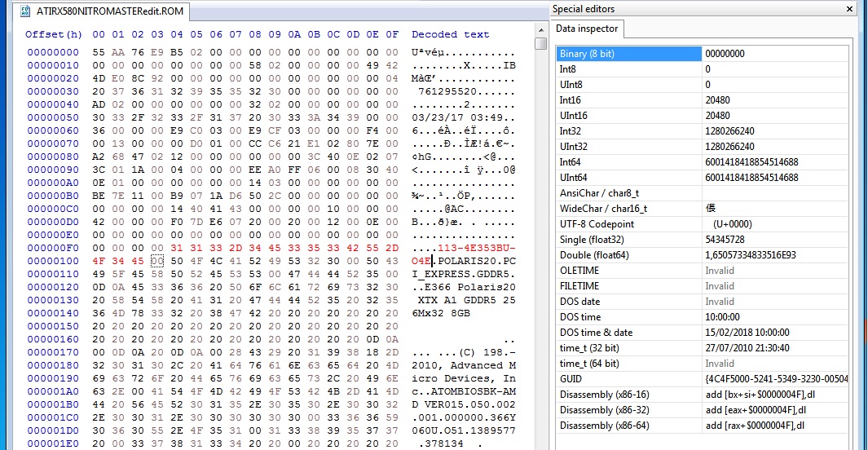This screenshot has width=868, height=450.
Task: Select the Int16 value 20480
Action: [x=717, y=100]
